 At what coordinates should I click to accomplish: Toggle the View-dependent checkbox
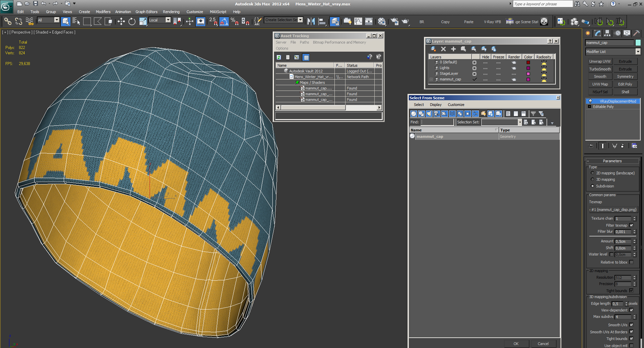tap(631, 310)
